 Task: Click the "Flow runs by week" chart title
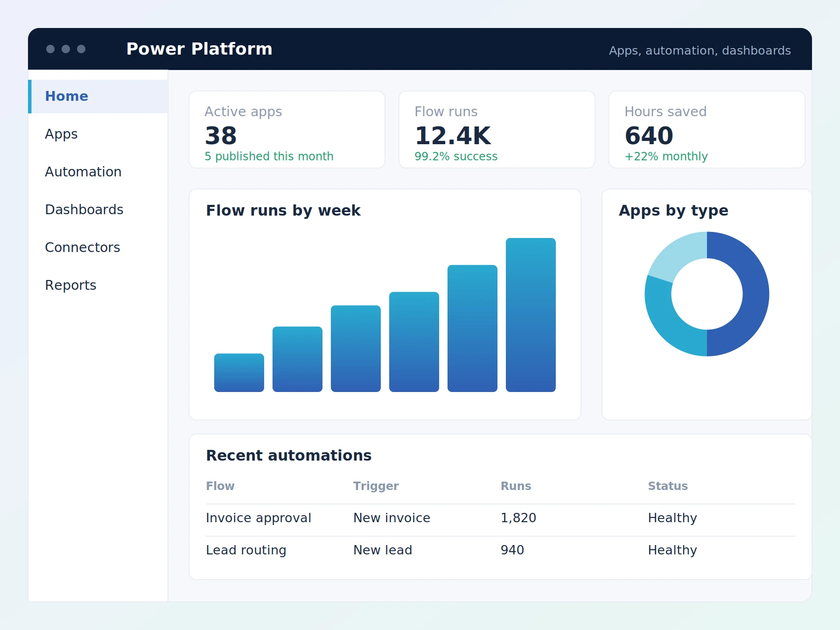[x=283, y=210]
